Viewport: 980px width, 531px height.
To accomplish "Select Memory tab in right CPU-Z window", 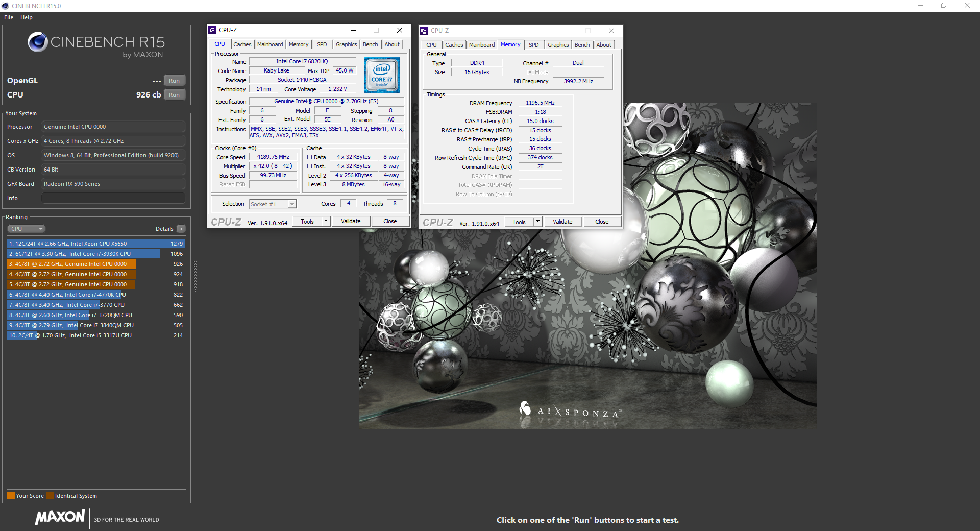I will 510,44.
